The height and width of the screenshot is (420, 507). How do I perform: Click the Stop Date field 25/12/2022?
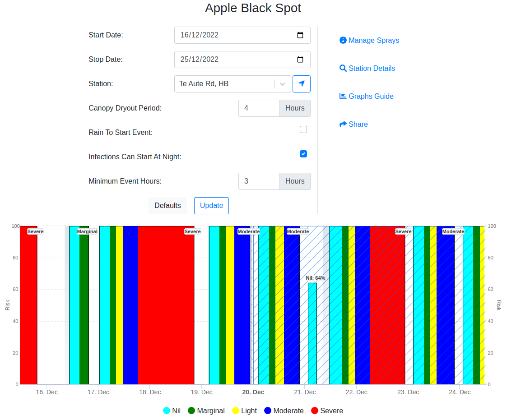tap(242, 60)
